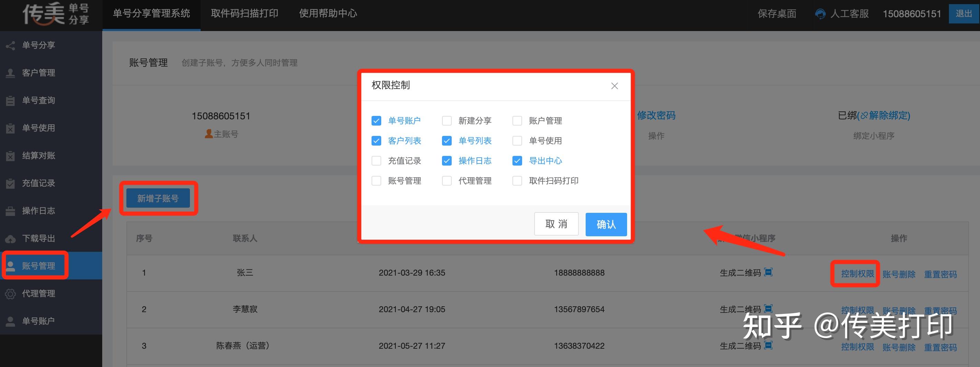Click the 单号账户 person icon in sidebar
Viewport: 980px width, 367px height.
(x=10, y=321)
